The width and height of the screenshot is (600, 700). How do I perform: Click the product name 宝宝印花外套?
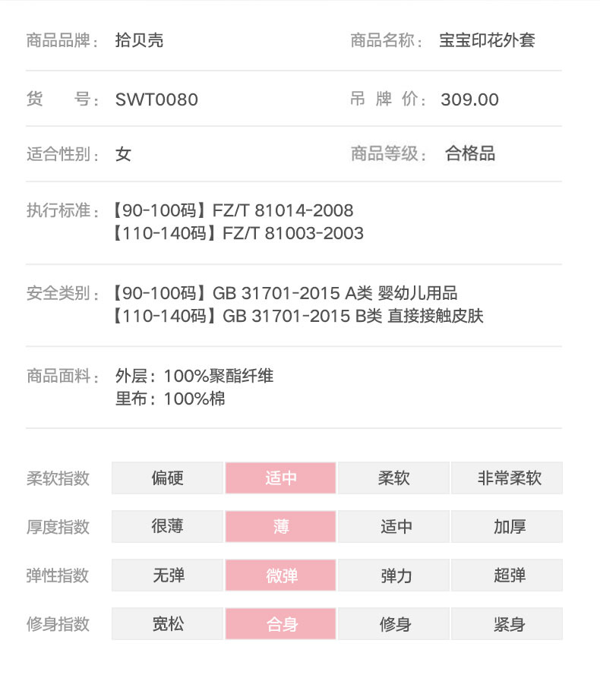tap(487, 40)
